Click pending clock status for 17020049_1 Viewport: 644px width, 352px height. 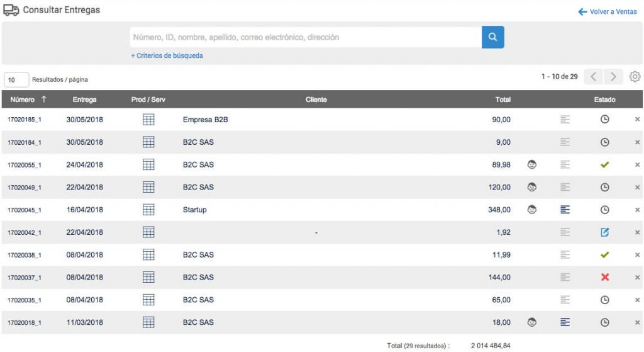click(604, 187)
